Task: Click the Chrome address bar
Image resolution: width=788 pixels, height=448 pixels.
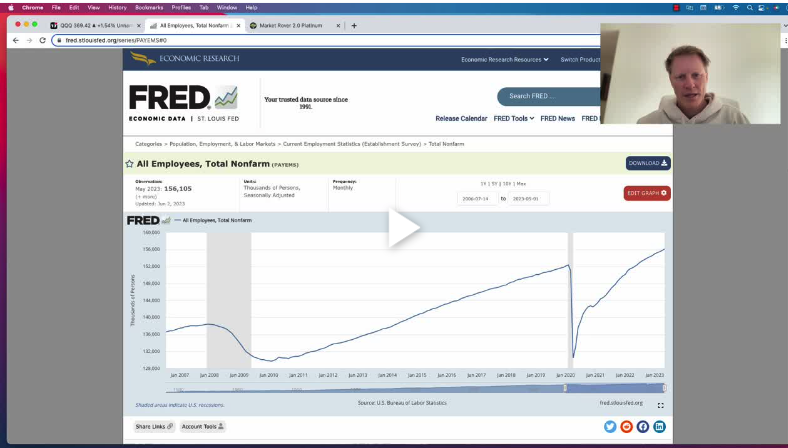Action: coord(327,40)
